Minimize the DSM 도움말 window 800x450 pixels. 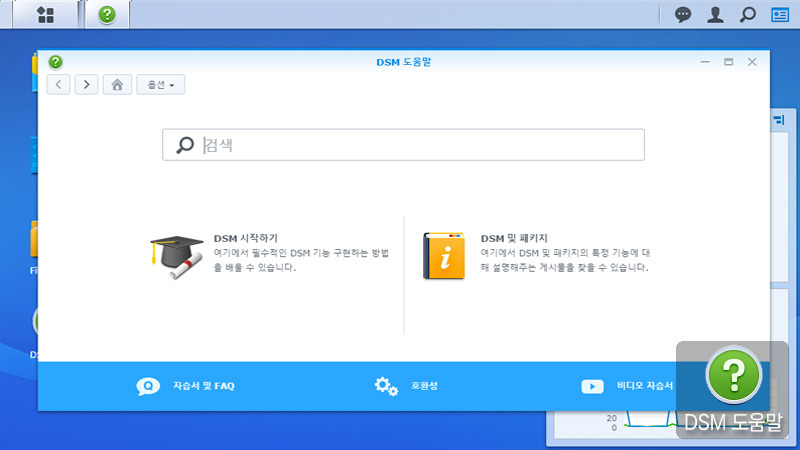point(705,62)
